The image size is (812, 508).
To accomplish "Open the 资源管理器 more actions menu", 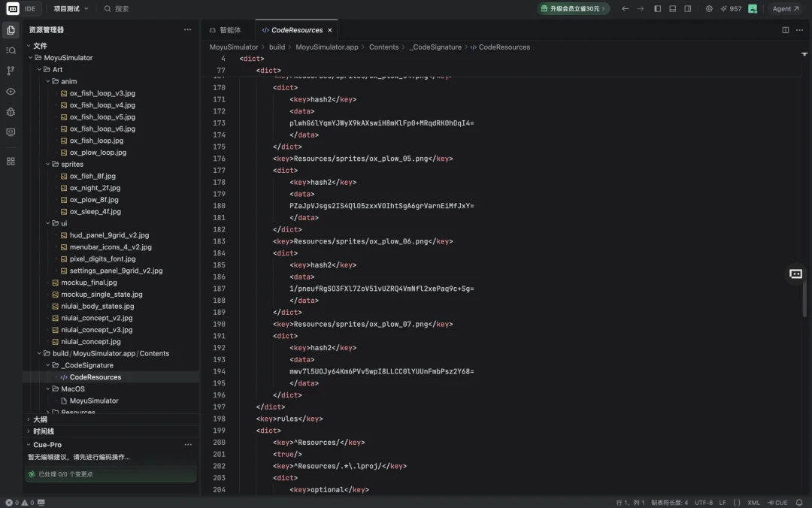I will pyautogui.click(x=187, y=30).
